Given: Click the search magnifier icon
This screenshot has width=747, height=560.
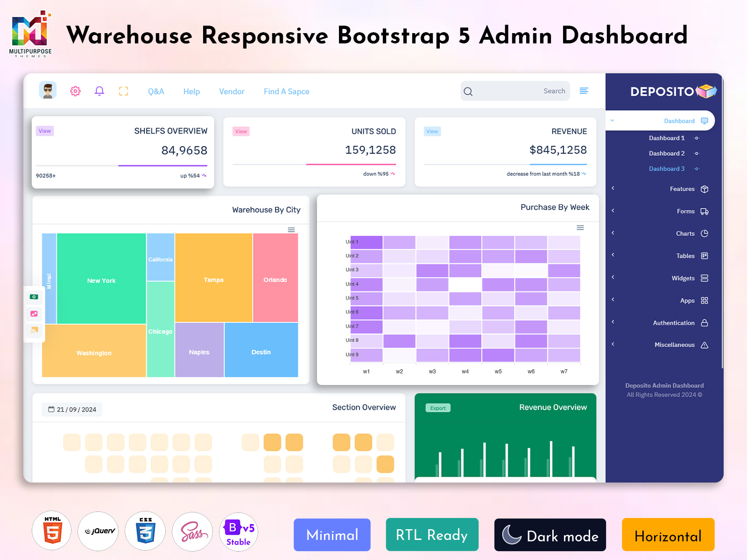Looking at the screenshot, I should (x=468, y=91).
